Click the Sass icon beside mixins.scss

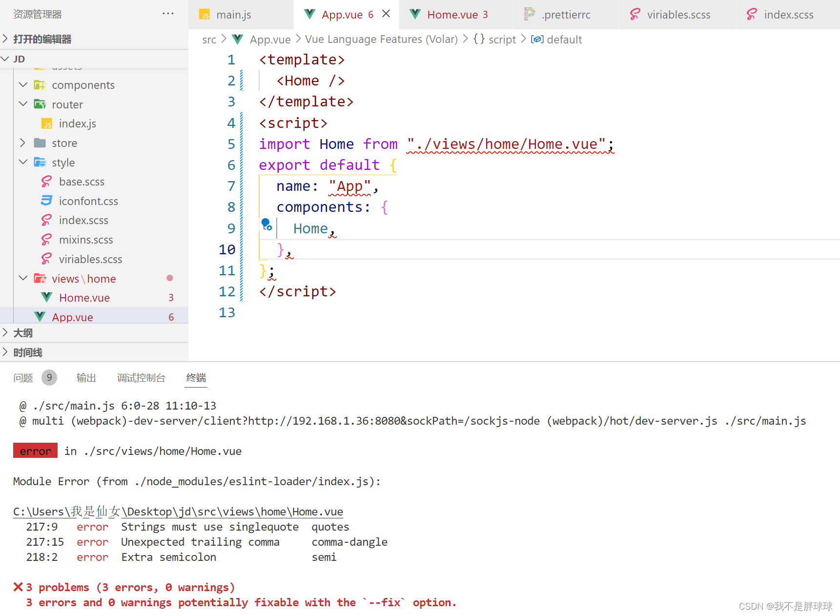(46, 240)
